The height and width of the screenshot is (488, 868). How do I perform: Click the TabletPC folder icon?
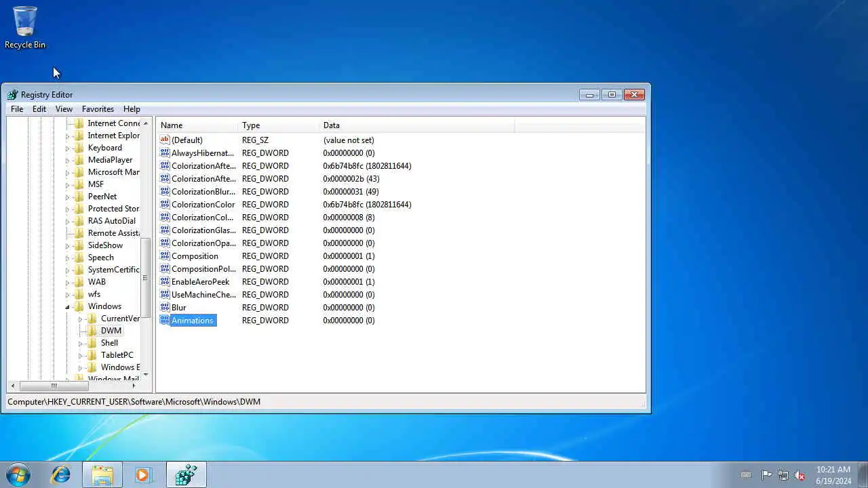tap(92, 355)
